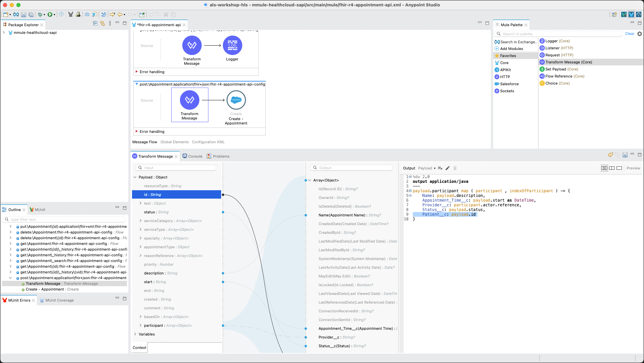
Task: Open Run button dropdown arrow
Action: pyautogui.click(x=54, y=15)
